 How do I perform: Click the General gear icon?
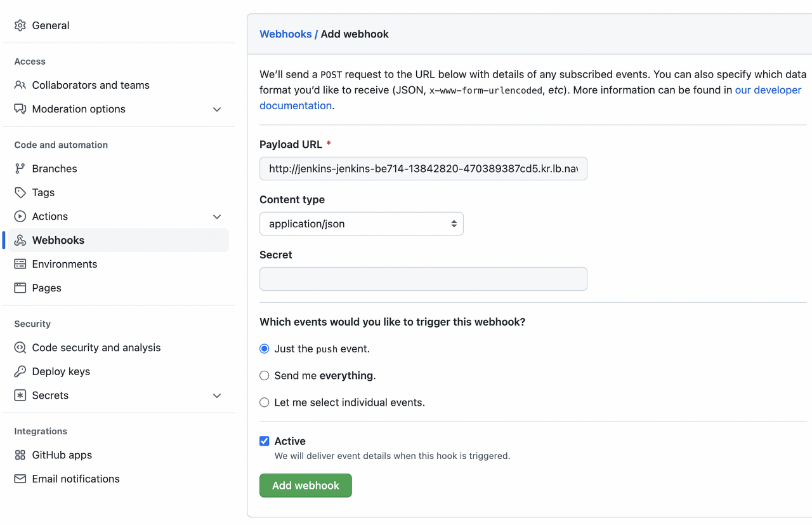coord(20,25)
